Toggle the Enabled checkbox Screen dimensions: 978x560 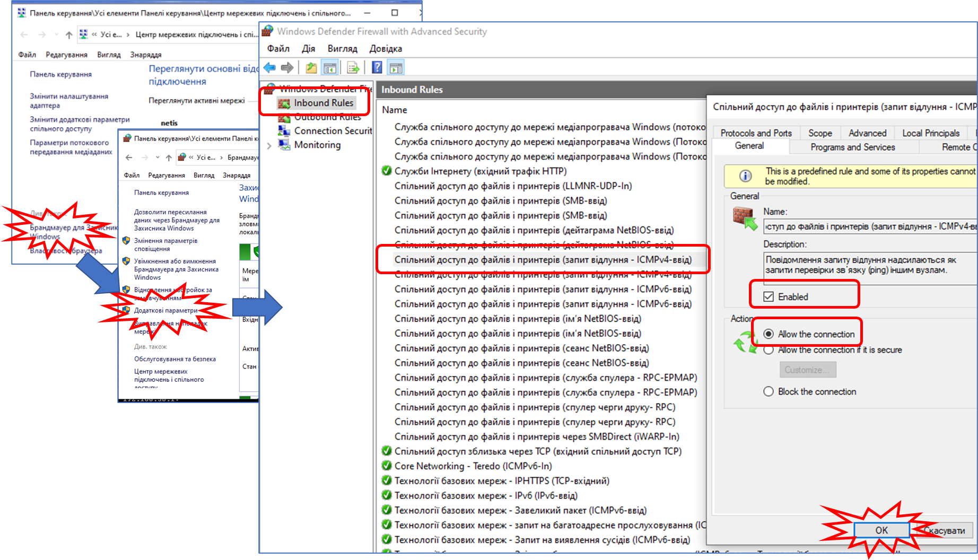click(x=769, y=296)
